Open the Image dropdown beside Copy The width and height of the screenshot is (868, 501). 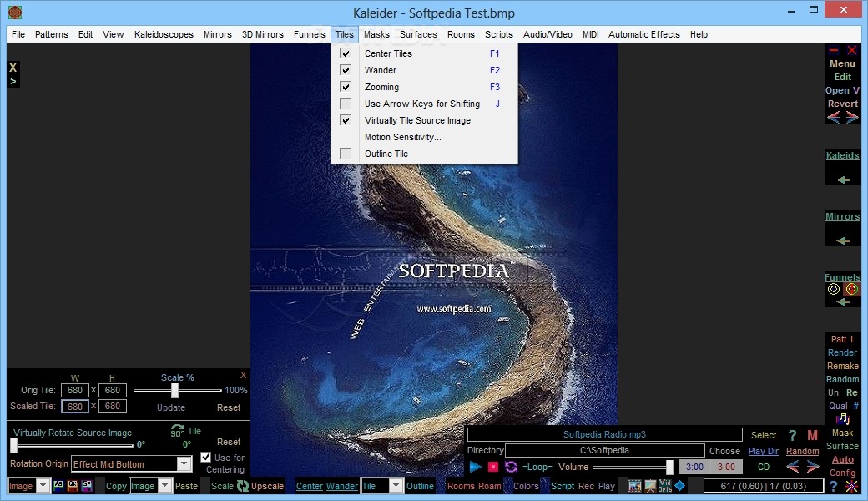(164, 485)
